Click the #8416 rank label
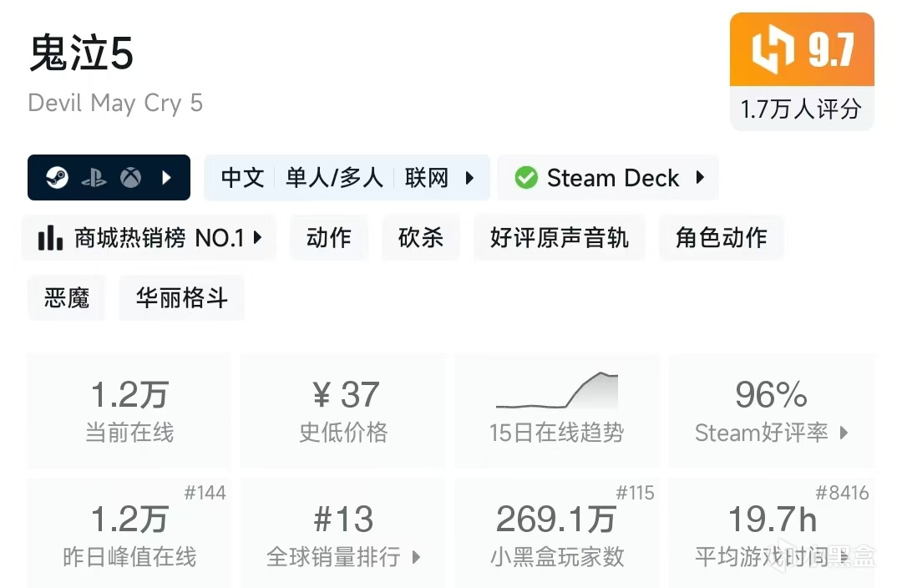The image size is (902, 588). tap(842, 493)
